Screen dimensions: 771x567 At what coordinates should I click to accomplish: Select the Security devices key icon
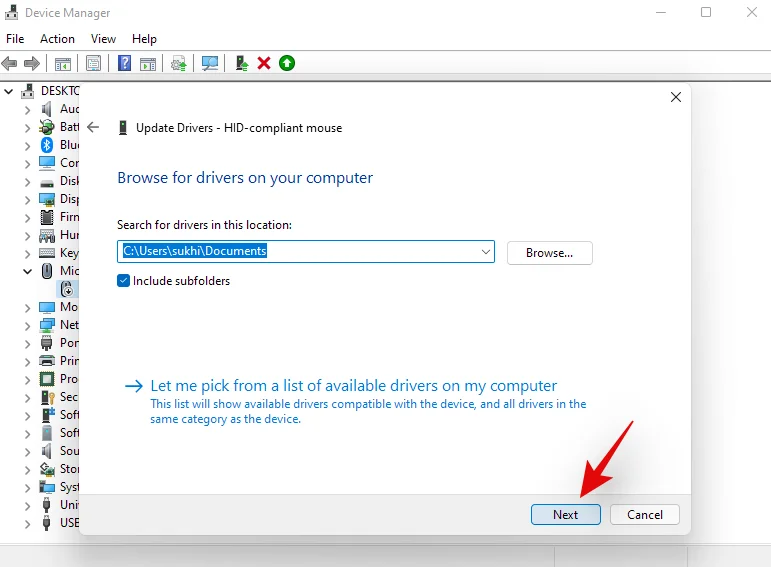(x=47, y=397)
